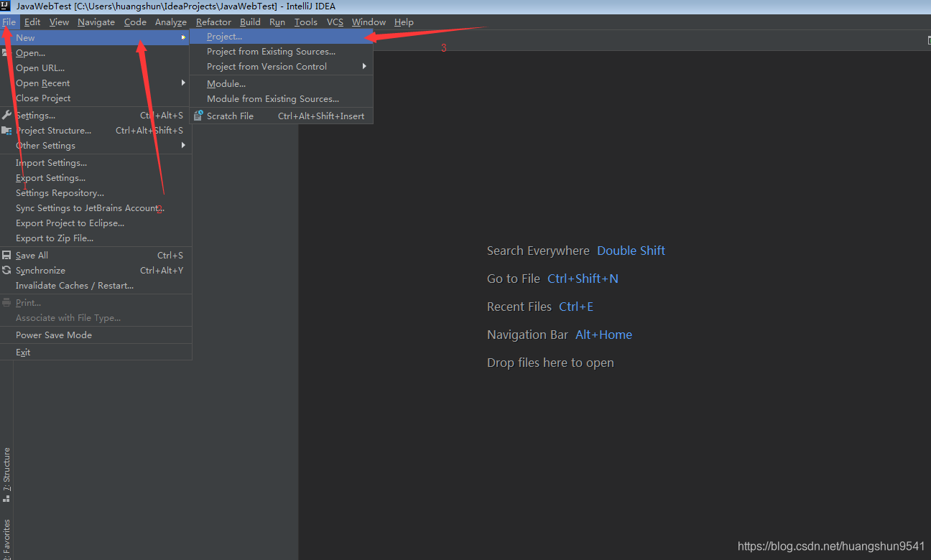Open the Edit menu
This screenshot has height=560, width=931.
tap(32, 22)
